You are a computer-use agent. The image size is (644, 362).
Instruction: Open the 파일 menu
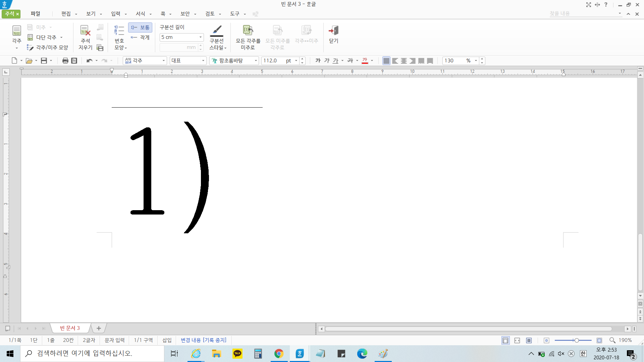35,14
